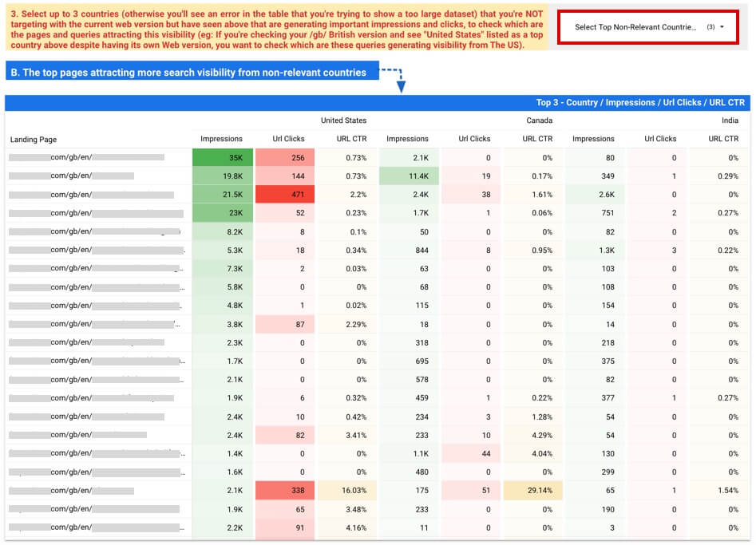Select the 19.8K impressions cell
Screen dimensions: 756x545
223,176
